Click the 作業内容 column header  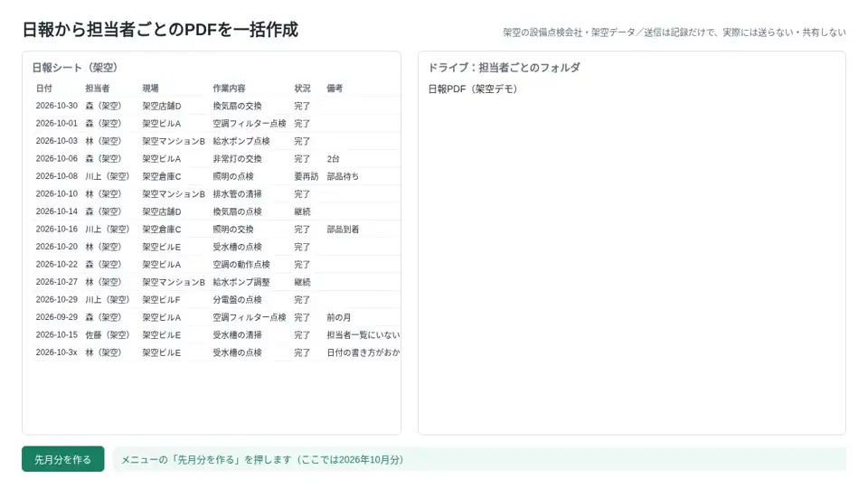(x=229, y=88)
